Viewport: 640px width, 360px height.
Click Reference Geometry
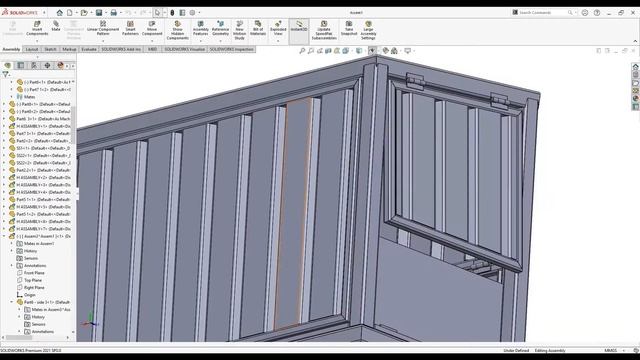point(220,29)
